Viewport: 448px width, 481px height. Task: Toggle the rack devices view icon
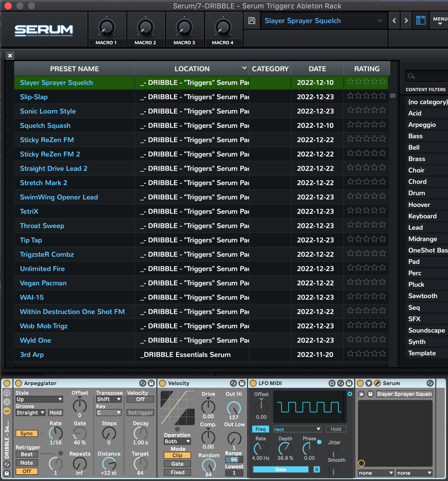[x=7, y=411]
